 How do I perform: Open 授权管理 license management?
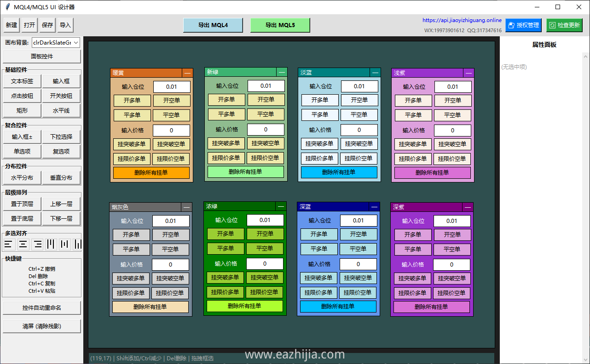(x=523, y=25)
